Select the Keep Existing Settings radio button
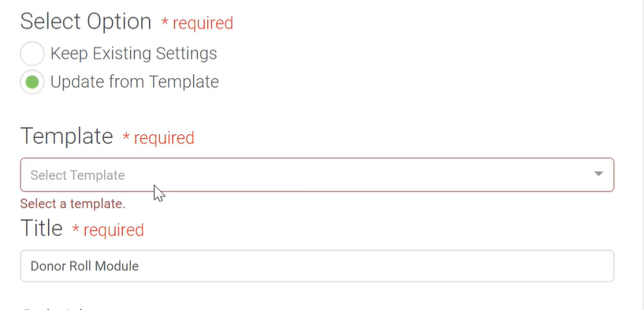This screenshot has width=644, height=310. point(32,54)
